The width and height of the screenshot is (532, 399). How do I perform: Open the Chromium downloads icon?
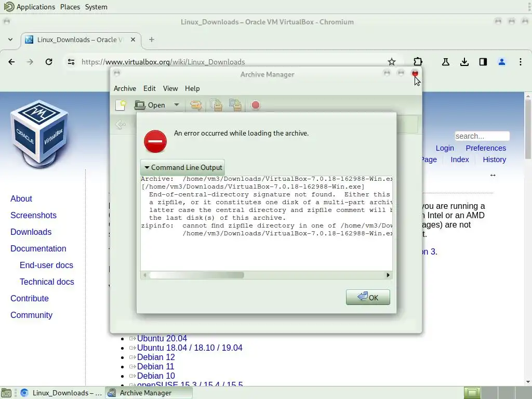tap(464, 62)
